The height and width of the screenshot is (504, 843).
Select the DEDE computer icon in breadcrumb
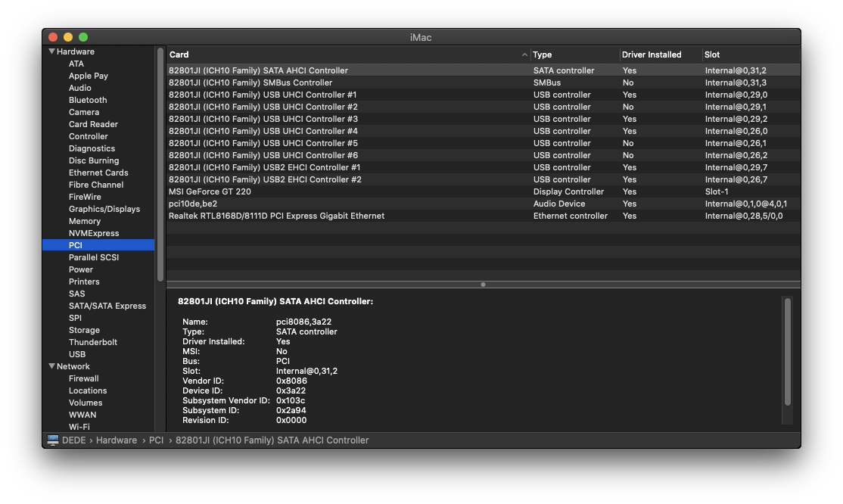tap(52, 440)
